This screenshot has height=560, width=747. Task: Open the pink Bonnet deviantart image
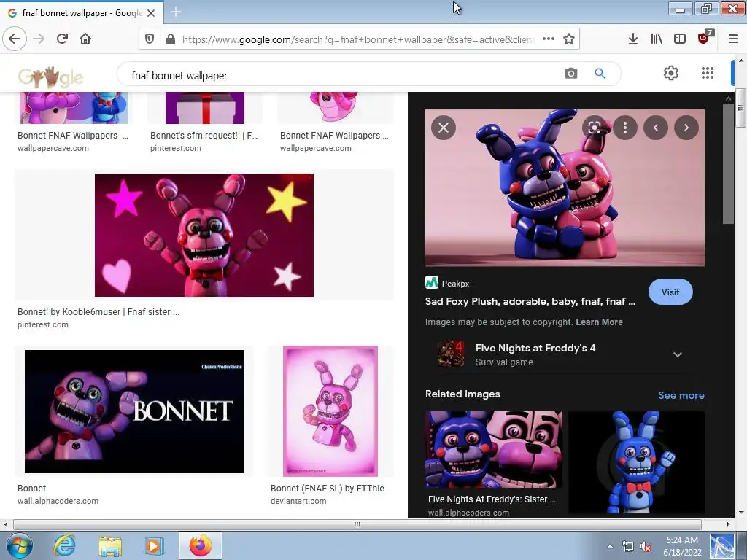tap(330, 411)
